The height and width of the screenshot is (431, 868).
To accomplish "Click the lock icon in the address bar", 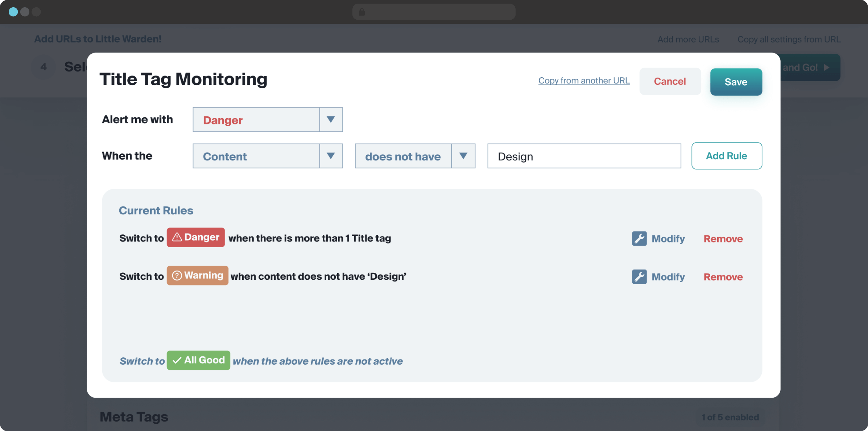I will point(361,12).
